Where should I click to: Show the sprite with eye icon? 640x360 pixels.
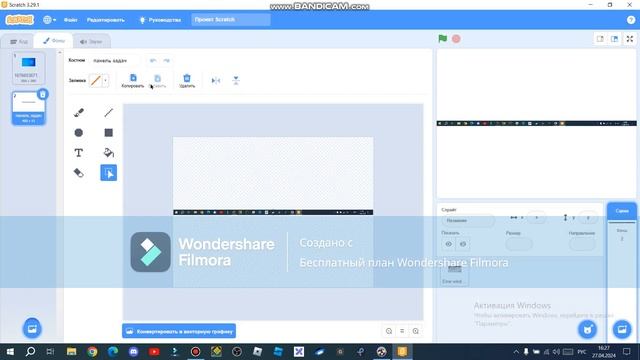[449, 244]
